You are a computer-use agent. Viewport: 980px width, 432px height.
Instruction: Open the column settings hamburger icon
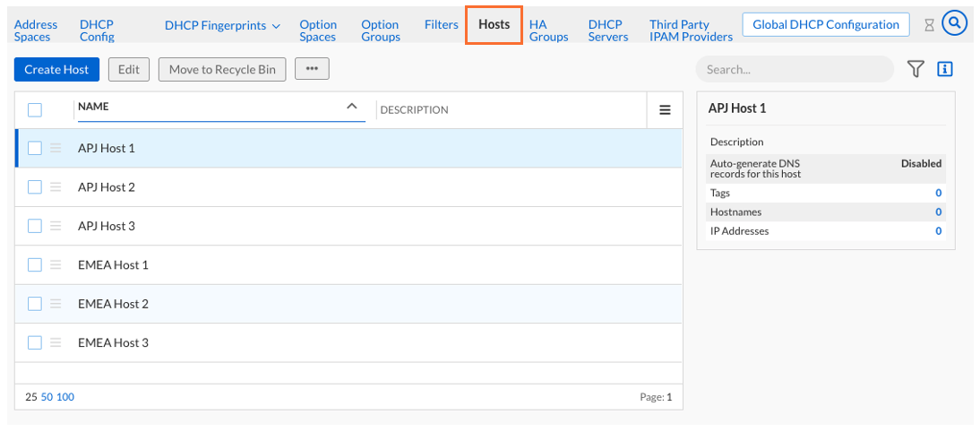tap(665, 110)
